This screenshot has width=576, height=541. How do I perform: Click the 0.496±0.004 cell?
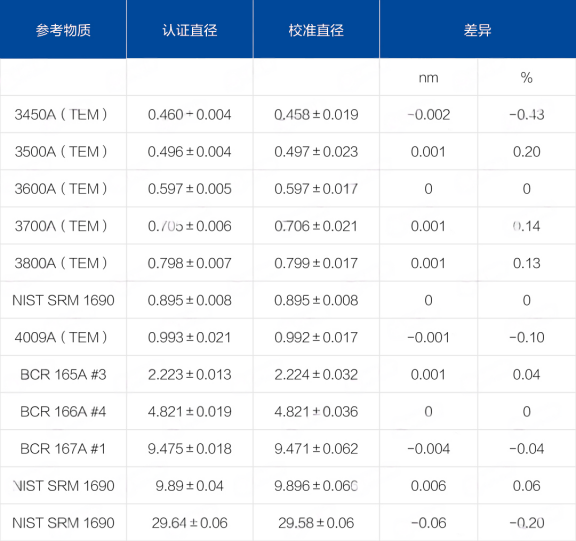[190, 152]
